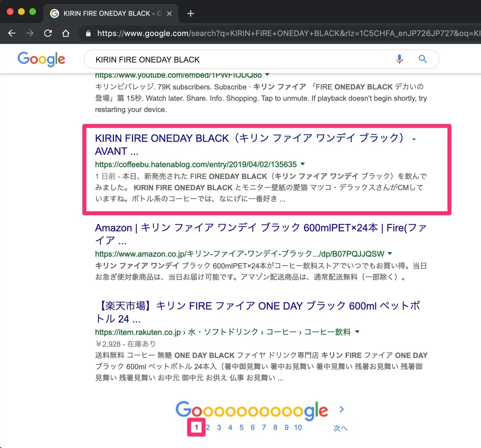Image resolution: width=481 pixels, height=448 pixels.
Task: Click the www.amazon.co.jp green URL
Action: [239, 254]
